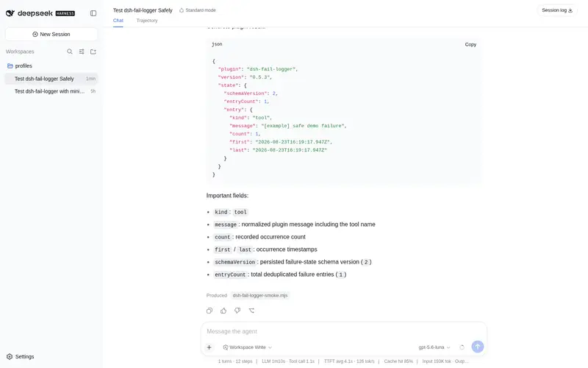Click the Workspaces heading label
588x368 pixels.
pos(20,52)
